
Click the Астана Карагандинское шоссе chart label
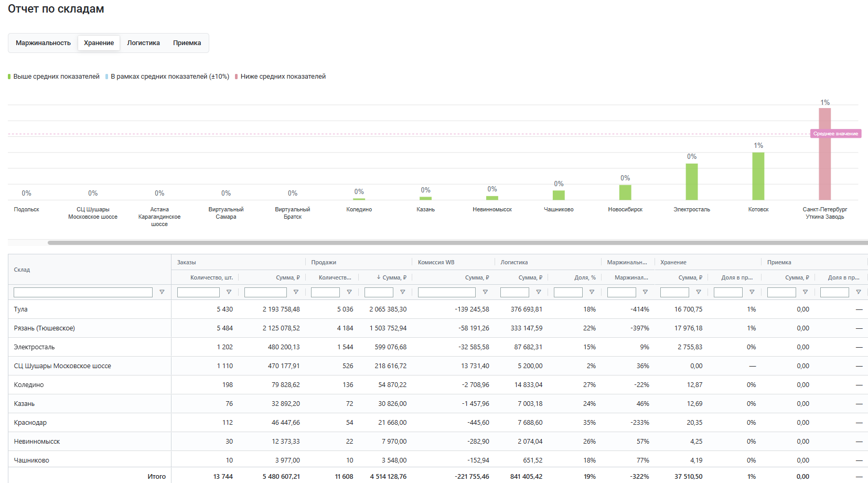[x=159, y=217]
